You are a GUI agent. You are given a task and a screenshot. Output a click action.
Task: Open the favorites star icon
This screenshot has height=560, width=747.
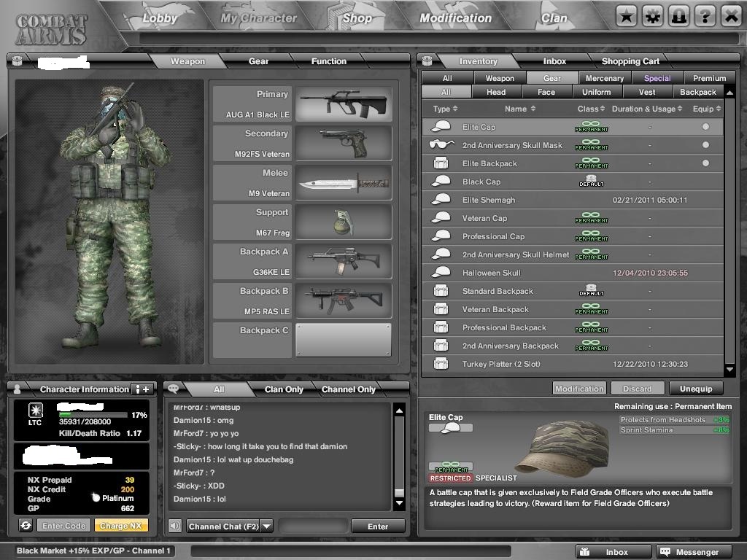click(626, 17)
